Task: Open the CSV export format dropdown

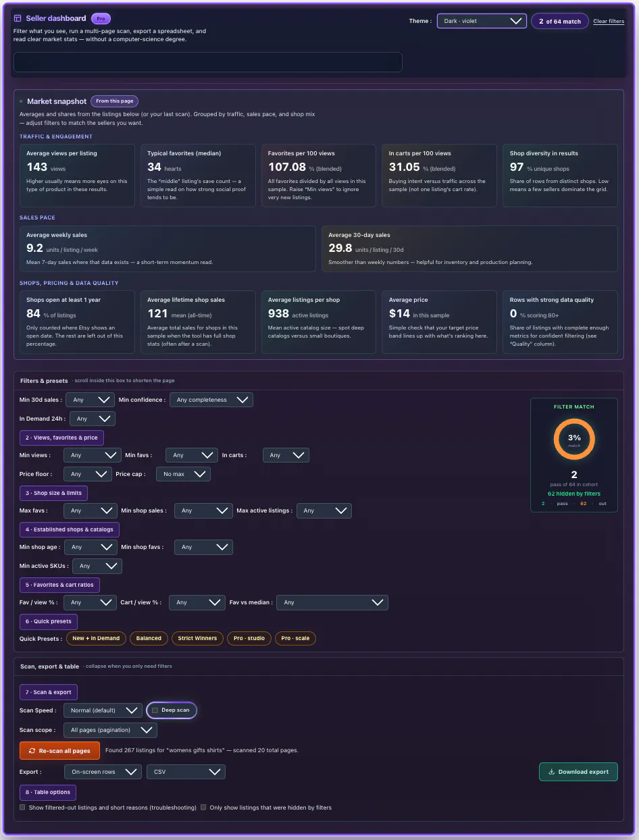Action: pyautogui.click(x=186, y=772)
